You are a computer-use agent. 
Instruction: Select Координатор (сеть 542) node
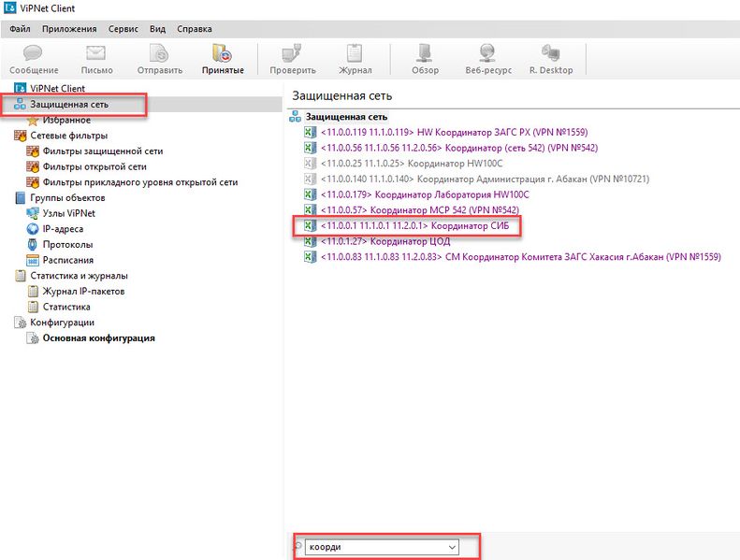459,148
